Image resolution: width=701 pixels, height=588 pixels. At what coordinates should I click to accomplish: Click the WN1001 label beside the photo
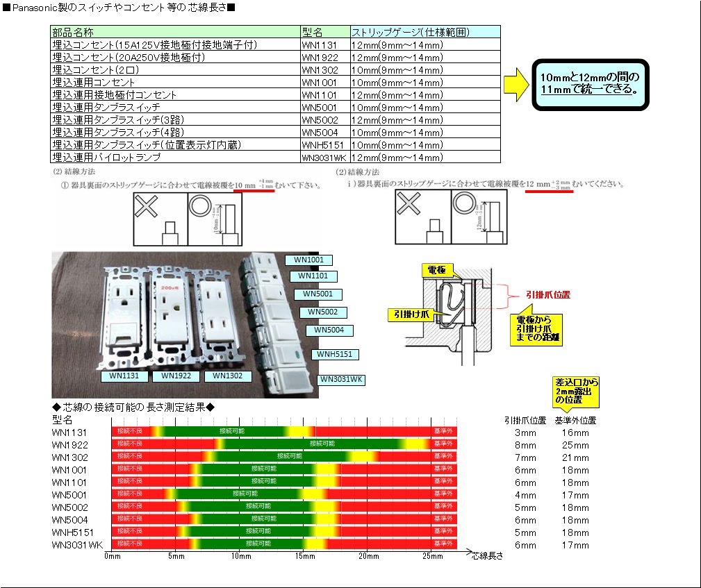click(x=308, y=260)
